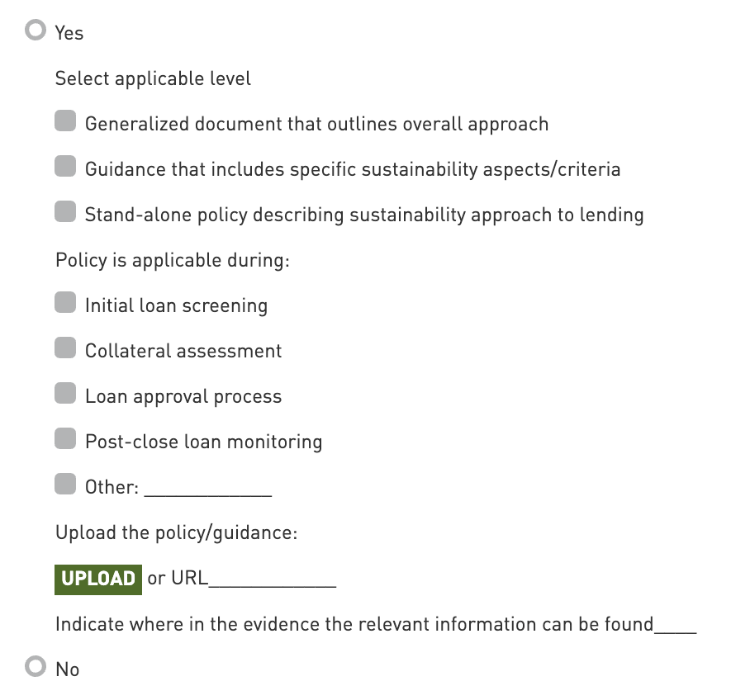Enable Stand-alone policy describing sustainability approach
The height and width of the screenshot is (700, 750).
[66, 213]
